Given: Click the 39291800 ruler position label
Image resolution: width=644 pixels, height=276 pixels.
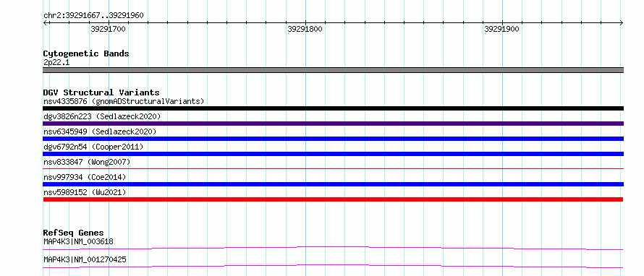Looking at the screenshot, I should pyautogui.click(x=305, y=29).
